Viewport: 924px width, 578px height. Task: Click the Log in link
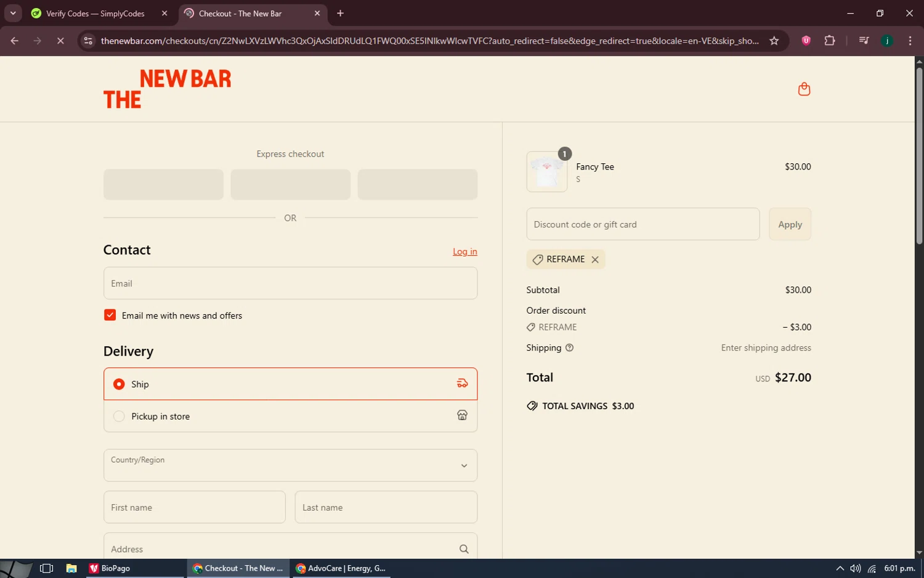(465, 251)
